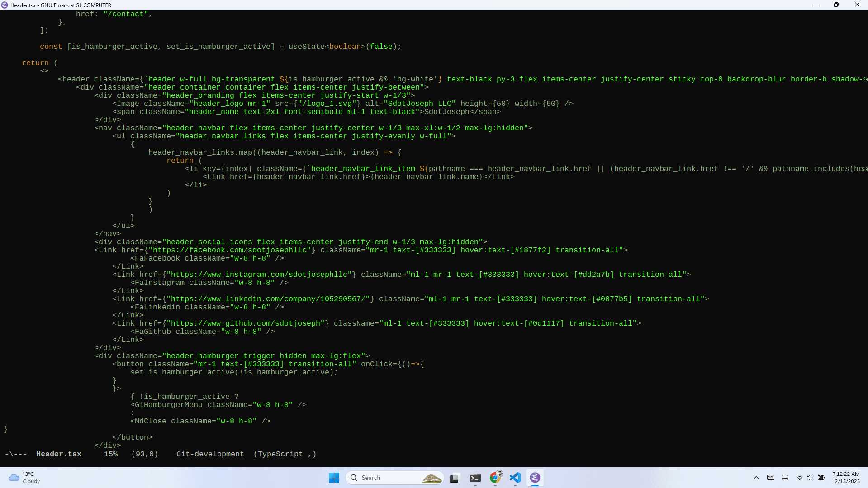Click the <header className= opening tag line

[463, 79]
